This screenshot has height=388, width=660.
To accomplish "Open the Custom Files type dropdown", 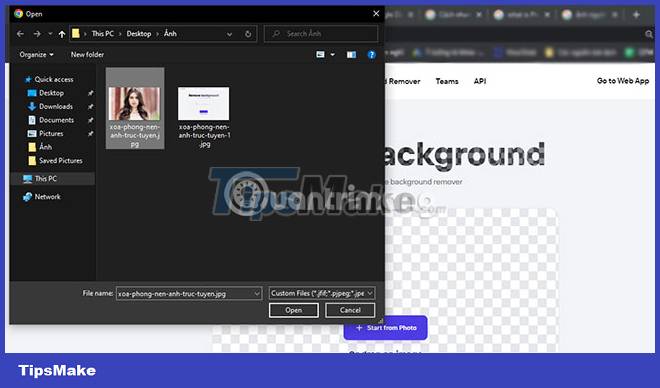I will [x=322, y=293].
